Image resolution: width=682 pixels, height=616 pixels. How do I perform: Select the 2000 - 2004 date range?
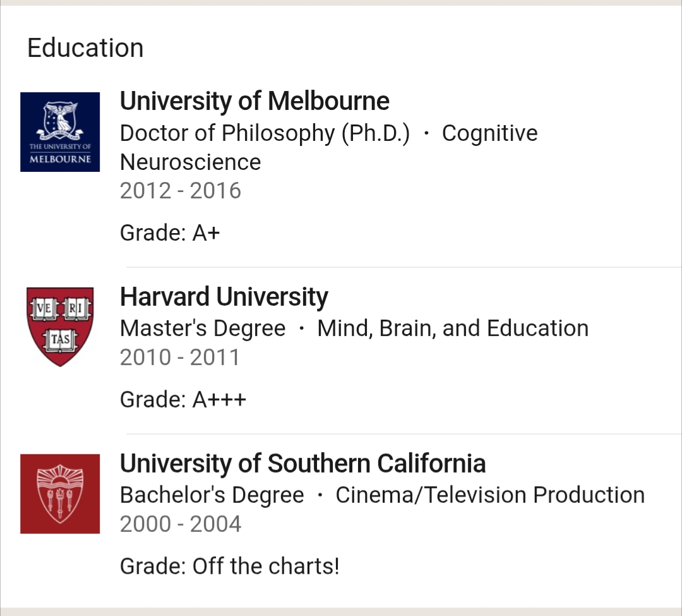click(181, 524)
